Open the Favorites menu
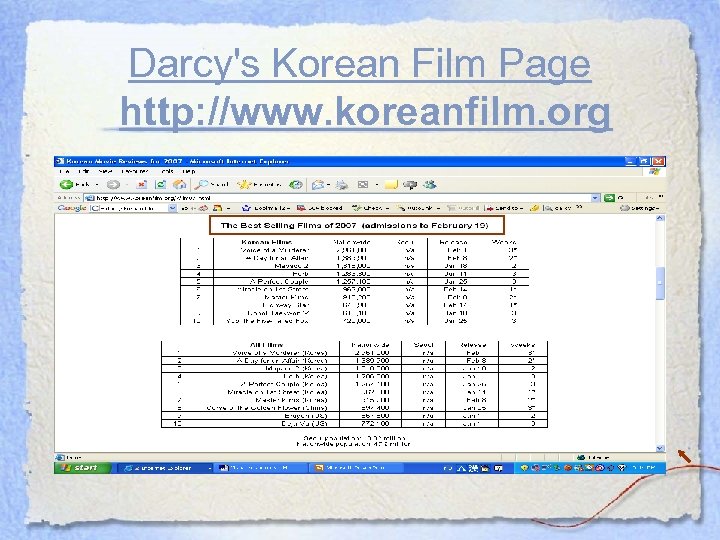The image size is (720, 540). (135, 171)
